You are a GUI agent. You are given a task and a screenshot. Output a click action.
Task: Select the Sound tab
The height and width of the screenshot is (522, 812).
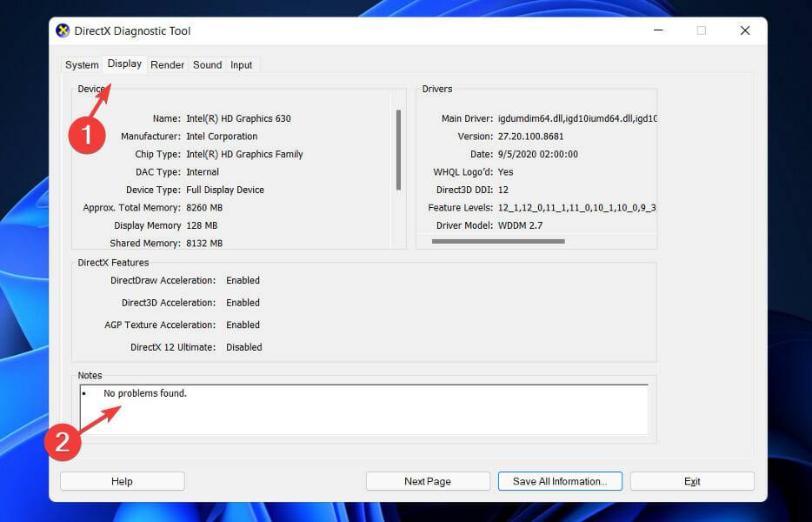(207, 64)
